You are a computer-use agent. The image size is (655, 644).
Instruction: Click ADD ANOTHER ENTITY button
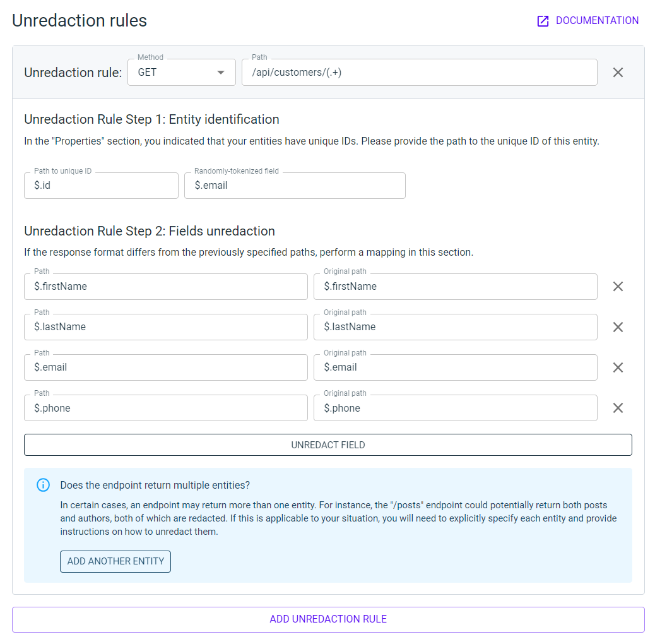(115, 561)
